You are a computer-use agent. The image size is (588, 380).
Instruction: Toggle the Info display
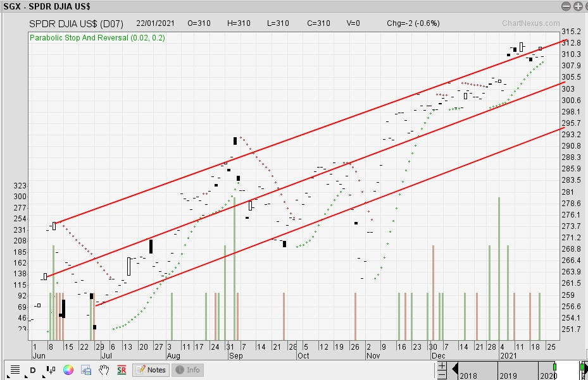[187, 370]
